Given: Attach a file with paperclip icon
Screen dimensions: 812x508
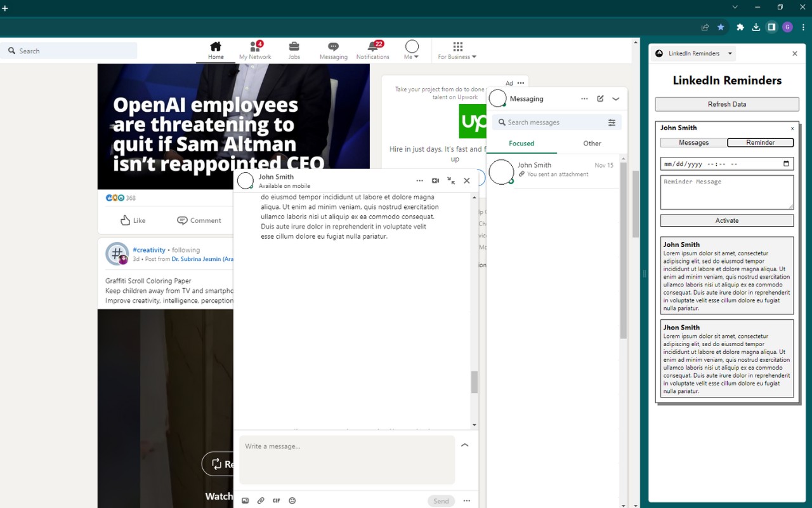Looking at the screenshot, I should point(261,501).
